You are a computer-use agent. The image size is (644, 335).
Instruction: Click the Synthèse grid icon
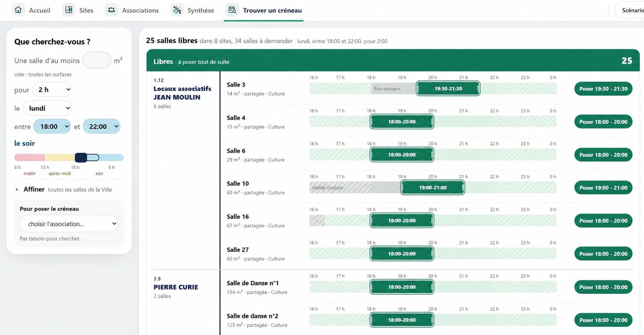pos(177,10)
